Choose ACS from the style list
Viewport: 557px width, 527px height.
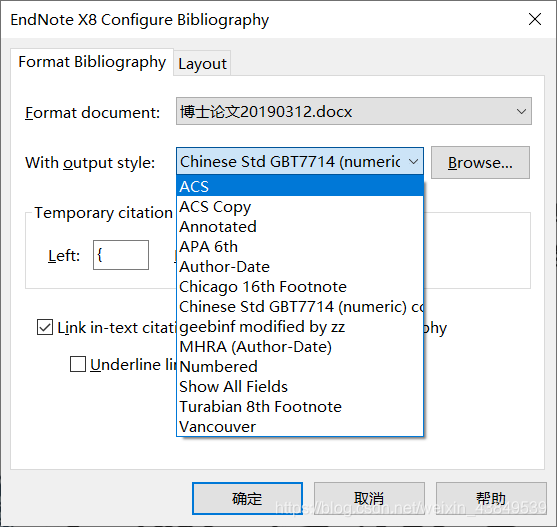coord(300,186)
